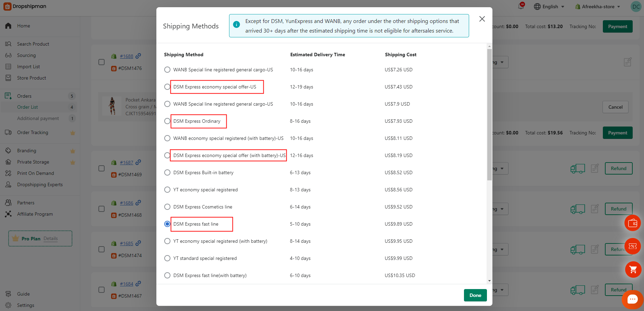
Task: Expand Orders menu section
Action: point(24,96)
